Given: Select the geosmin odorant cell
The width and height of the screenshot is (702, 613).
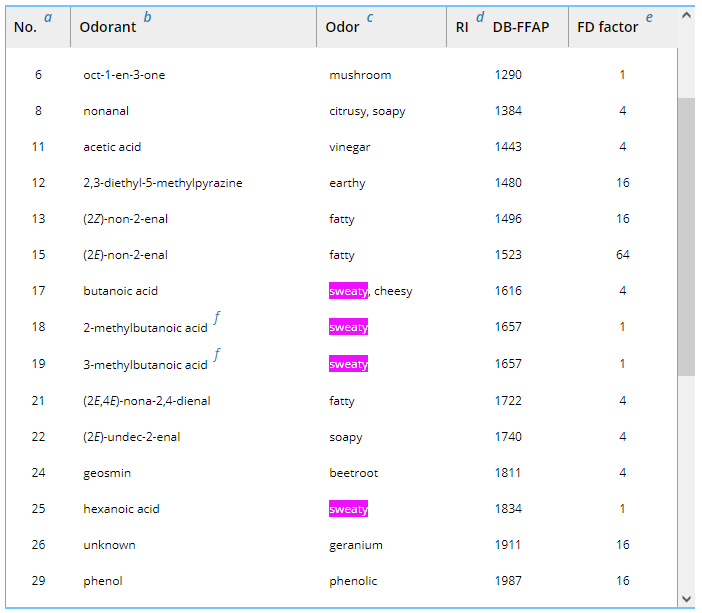Looking at the screenshot, I should click(x=107, y=473).
